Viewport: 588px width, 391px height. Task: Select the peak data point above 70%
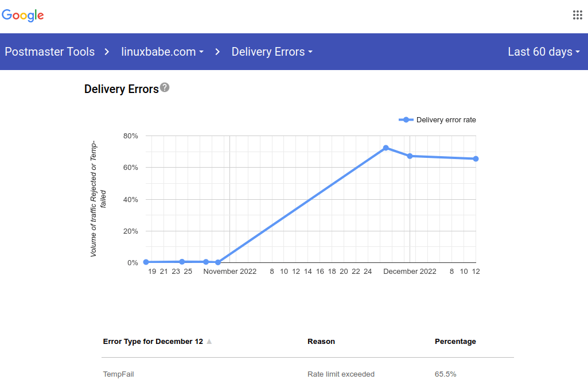[385, 148]
